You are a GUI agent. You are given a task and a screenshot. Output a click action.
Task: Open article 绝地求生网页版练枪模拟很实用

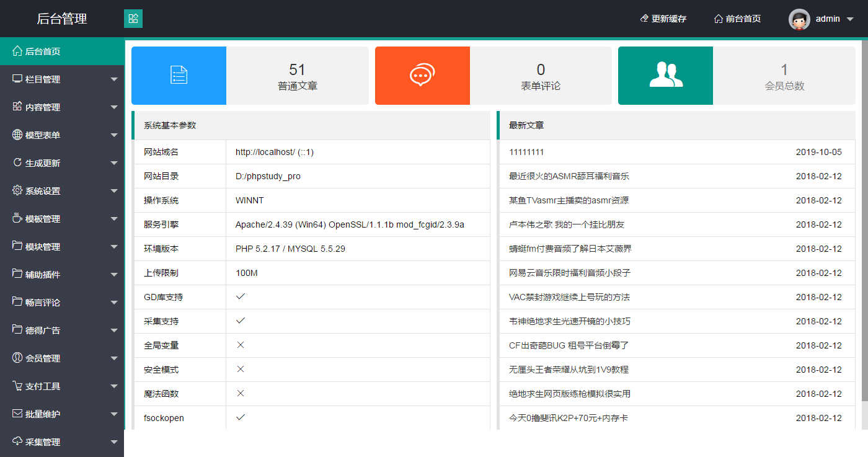pos(570,394)
